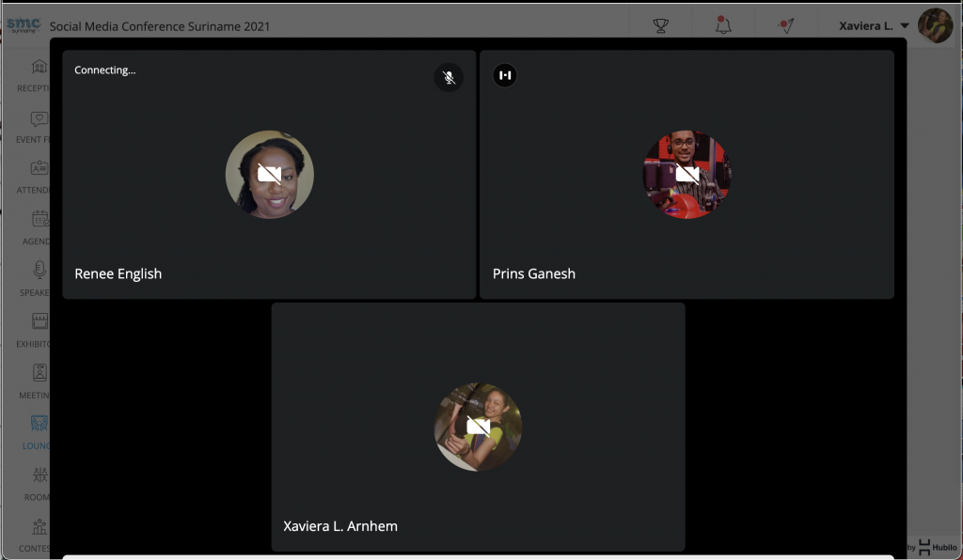Click Renee English's profile picture

click(269, 175)
